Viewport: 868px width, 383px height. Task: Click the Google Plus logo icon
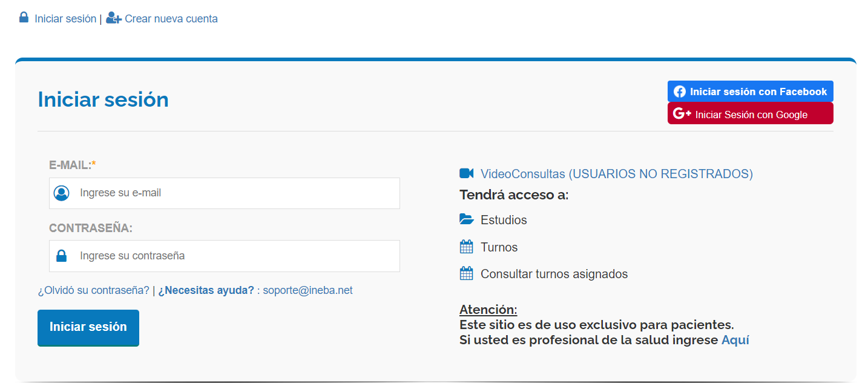pyautogui.click(x=682, y=114)
